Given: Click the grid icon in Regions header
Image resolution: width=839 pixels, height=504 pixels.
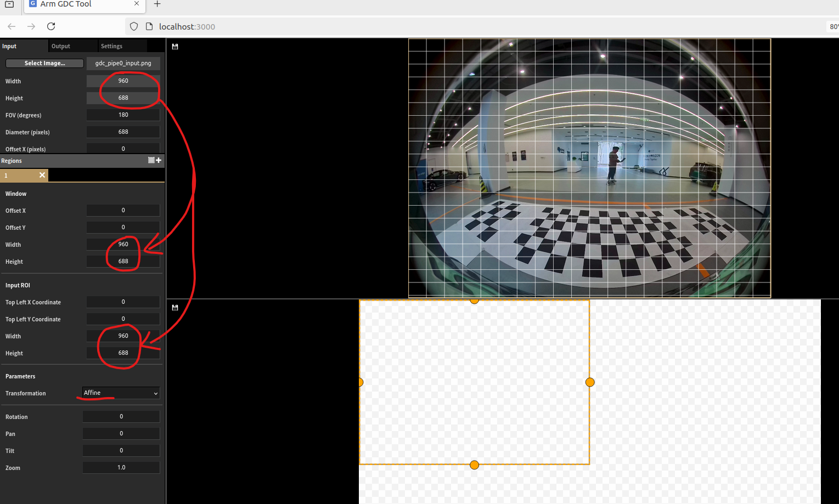Looking at the screenshot, I should 151,160.
